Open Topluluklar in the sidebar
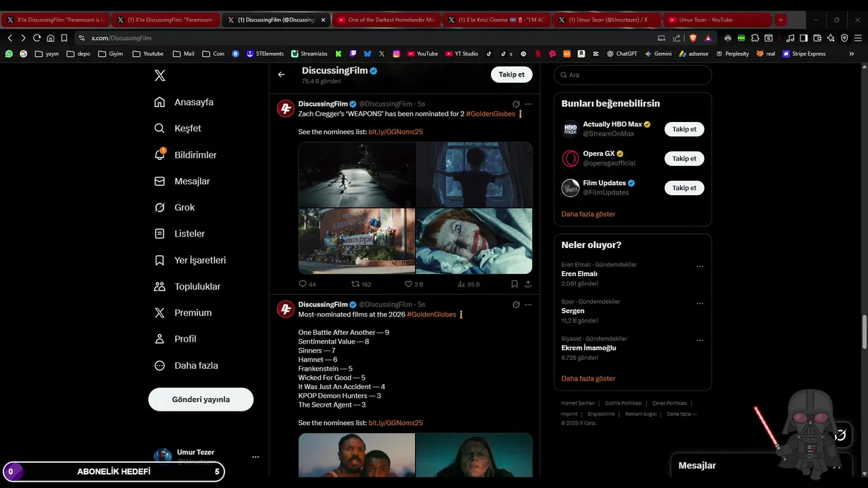 187,287
